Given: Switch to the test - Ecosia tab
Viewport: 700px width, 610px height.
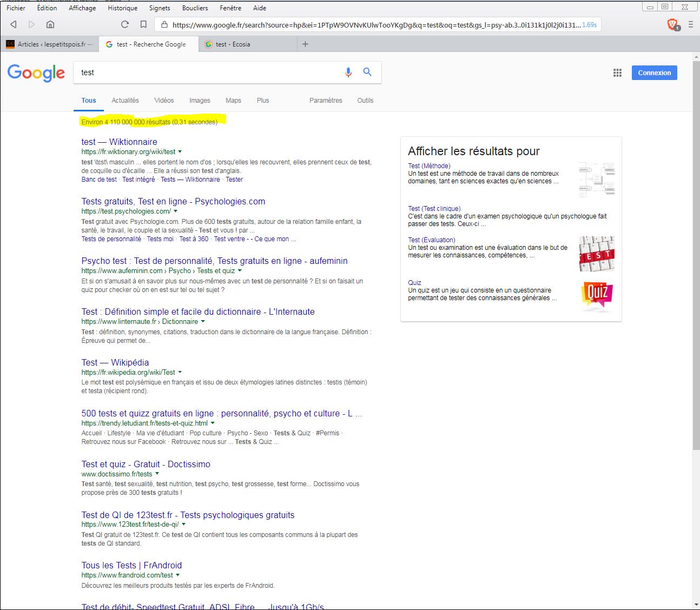Looking at the screenshot, I should coord(233,44).
